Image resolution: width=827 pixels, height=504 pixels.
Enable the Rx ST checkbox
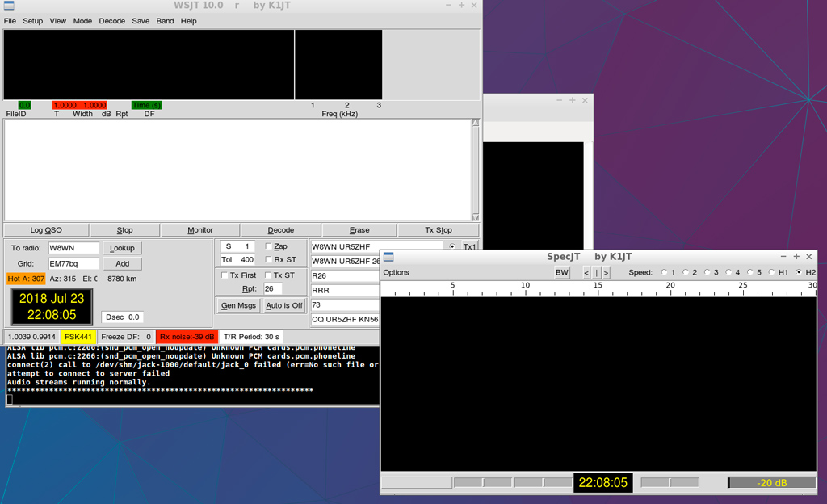click(268, 259)
